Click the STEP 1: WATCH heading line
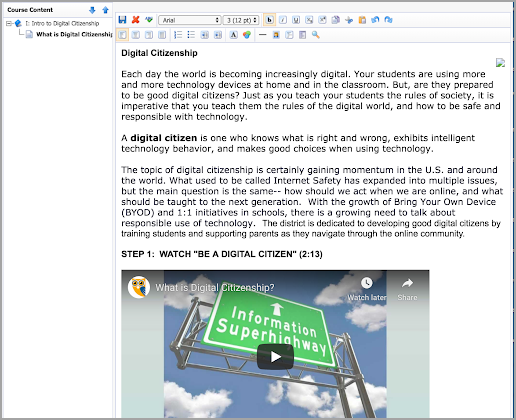 222,254
